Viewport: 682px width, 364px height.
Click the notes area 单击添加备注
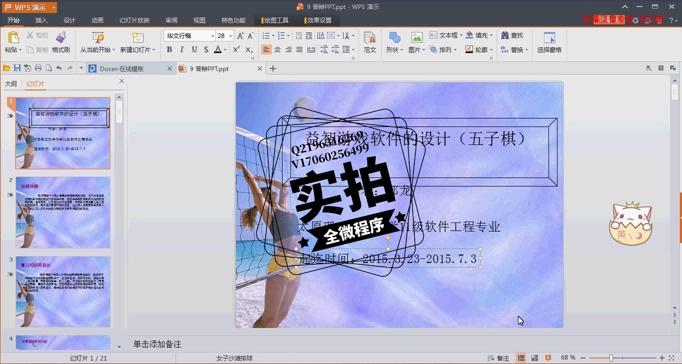[157, 344]
